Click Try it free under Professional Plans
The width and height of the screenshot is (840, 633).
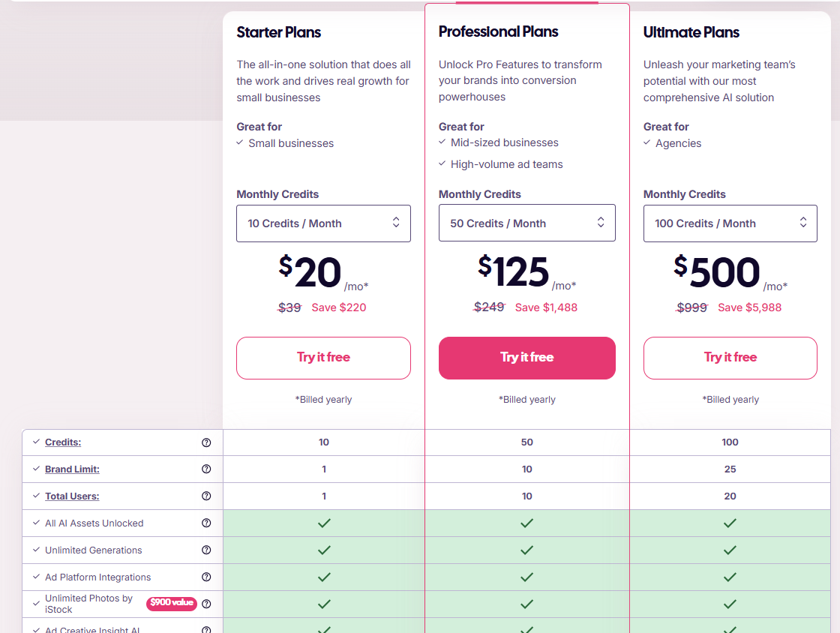527,358
